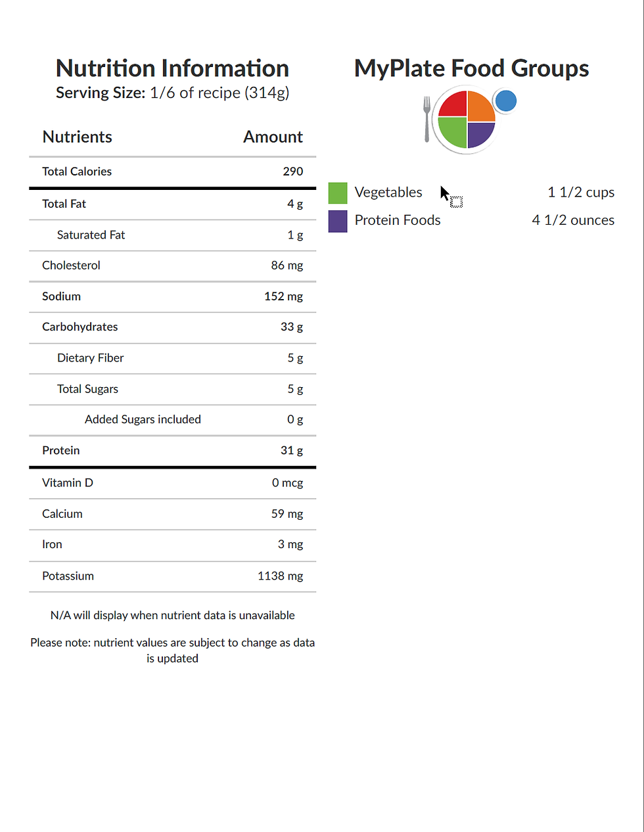644x832 pixels.
Task: Click the red fruits section of the plate
Action: [x=453, y=105]
